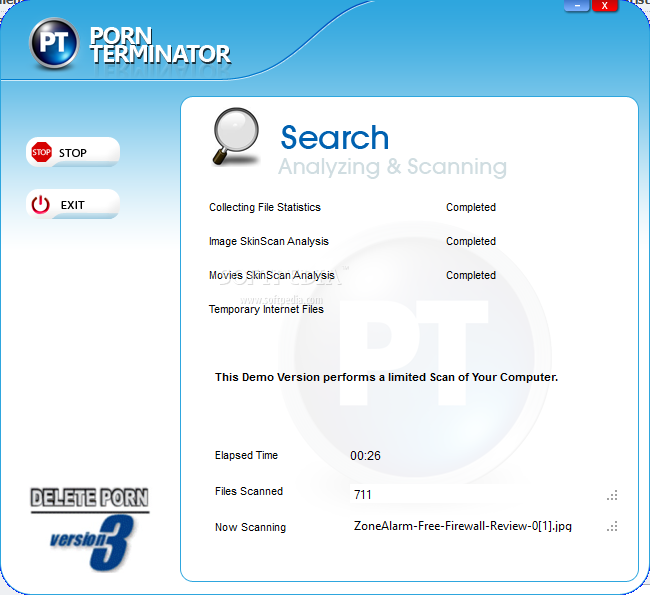650x595 pixels.
Task: Click the EXIT button
Action: (73, 204)
